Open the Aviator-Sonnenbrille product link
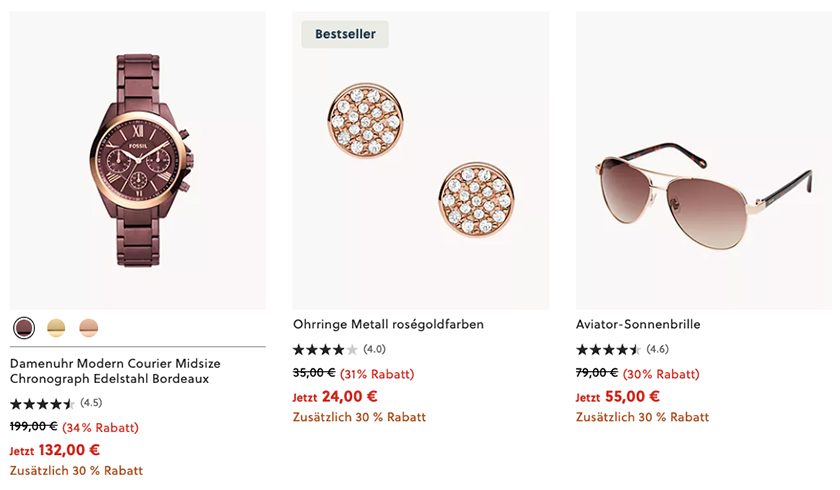 (x=638, y=324)
